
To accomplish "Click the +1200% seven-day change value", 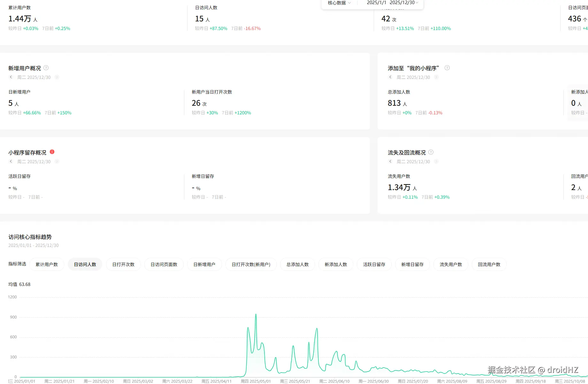I will tap(243, 113).
